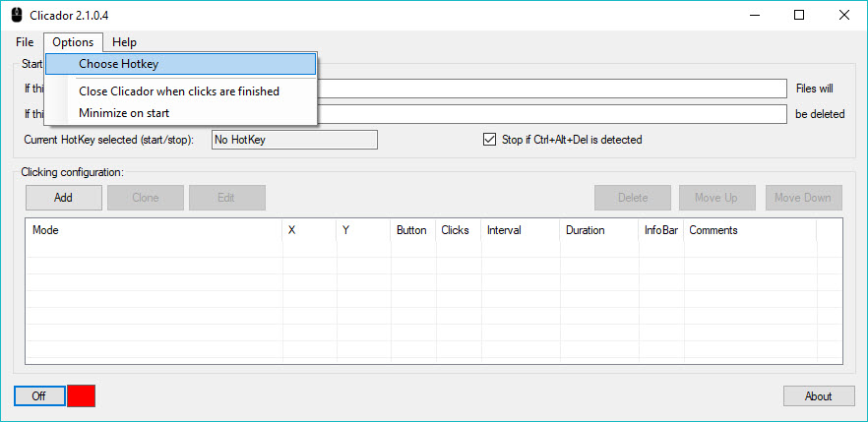Uncheck Stop if Ctrl+Alt+Del is detected
The image size is (868, 422).
click(x=489, y=140)
